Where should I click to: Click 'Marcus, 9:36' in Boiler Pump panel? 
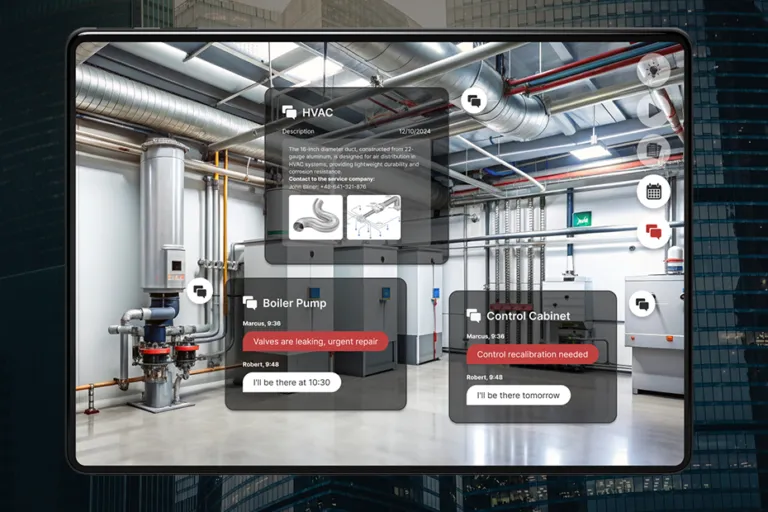262,323
